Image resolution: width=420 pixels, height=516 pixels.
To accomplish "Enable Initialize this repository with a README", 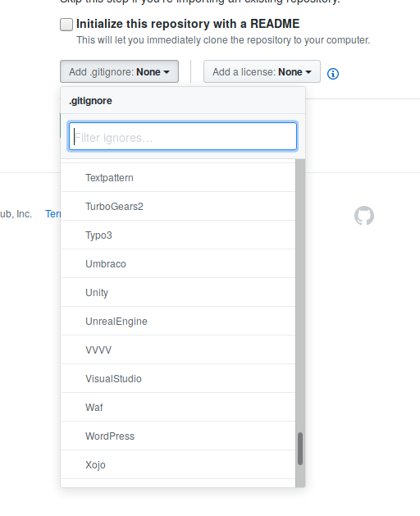I will coord(66,25).
